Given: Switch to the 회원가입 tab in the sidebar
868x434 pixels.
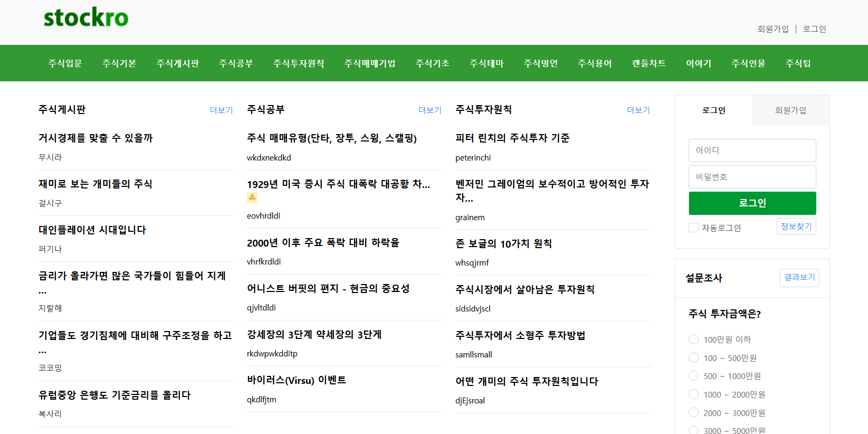Looking at the screenshot, I should coord(790,110).
